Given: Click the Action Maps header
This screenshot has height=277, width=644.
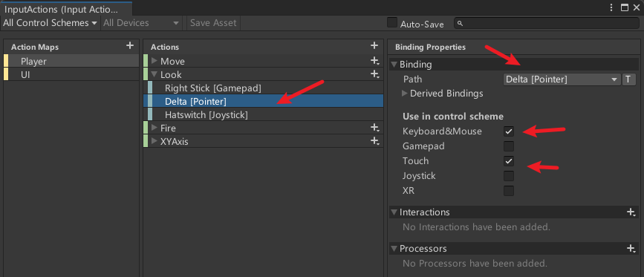Looking at the screenshot, I should tap(35, 48).
